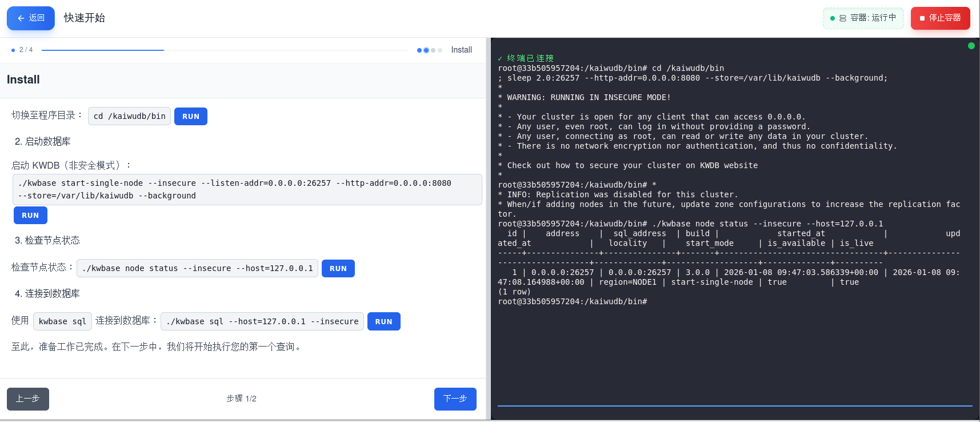
Task: Click the 'cd /kaiwudb/bin' code snippet
Action: 130,116
